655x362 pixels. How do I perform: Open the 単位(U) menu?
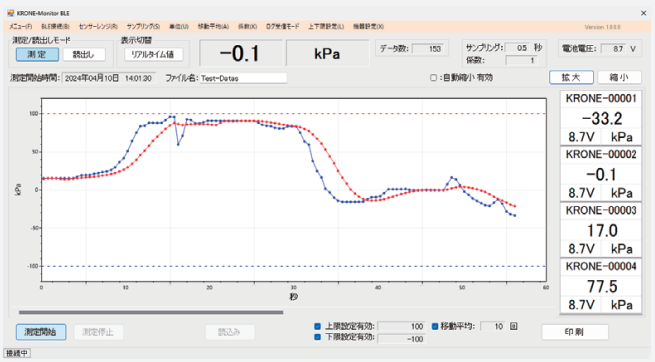(179, 26)
